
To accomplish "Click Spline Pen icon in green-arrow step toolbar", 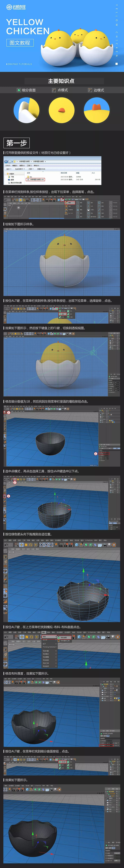I will pyautogui.click(x=81, y=545).
